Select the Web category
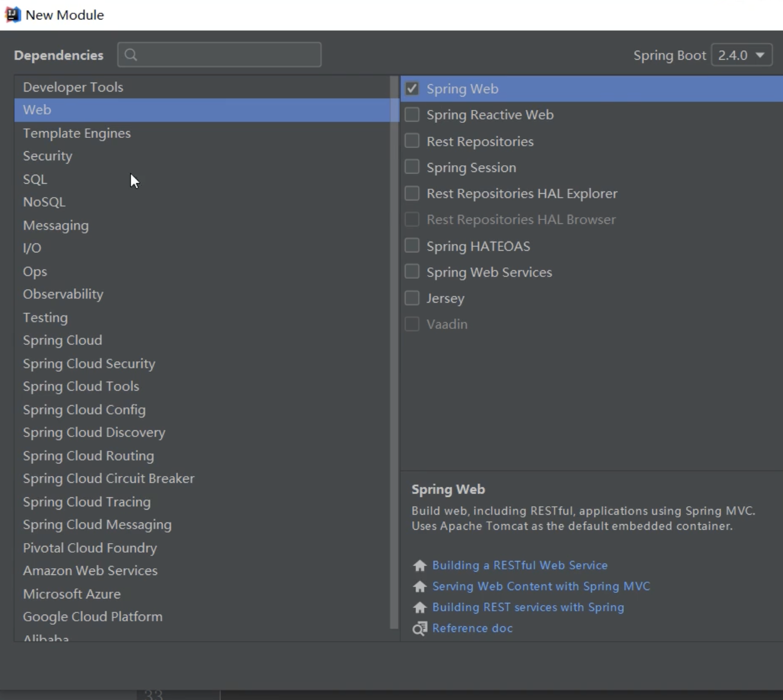 [203, 110]
